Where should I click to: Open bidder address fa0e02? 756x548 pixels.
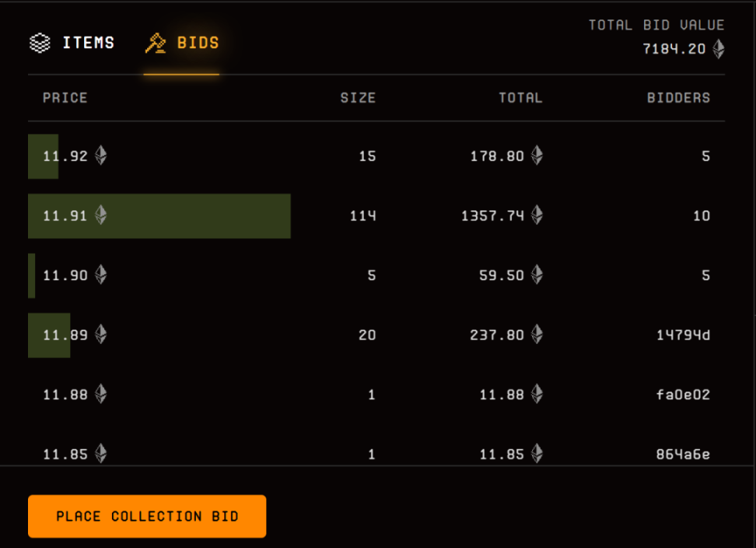click(x=683, y=395)
